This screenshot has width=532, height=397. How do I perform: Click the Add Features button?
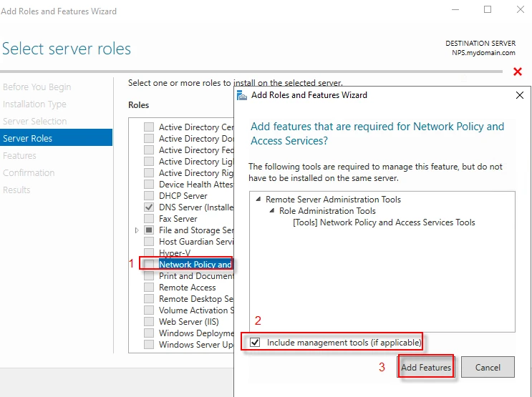426,368
